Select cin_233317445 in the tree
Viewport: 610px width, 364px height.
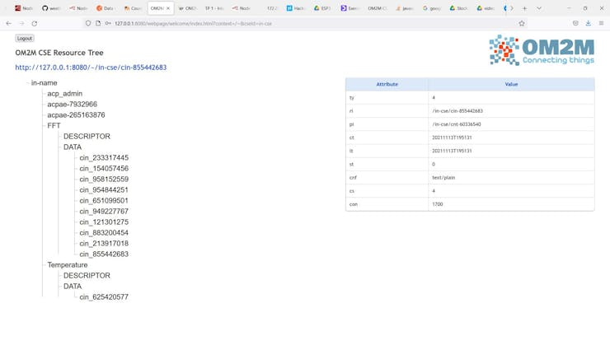pyautogui.click(x=104, y=158)
